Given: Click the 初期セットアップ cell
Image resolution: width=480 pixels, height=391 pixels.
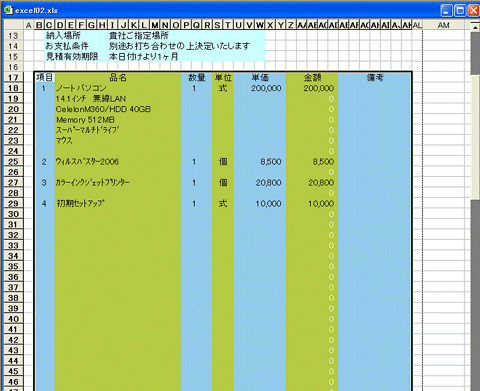Looking at the screenshot, I should click(81, 203).
